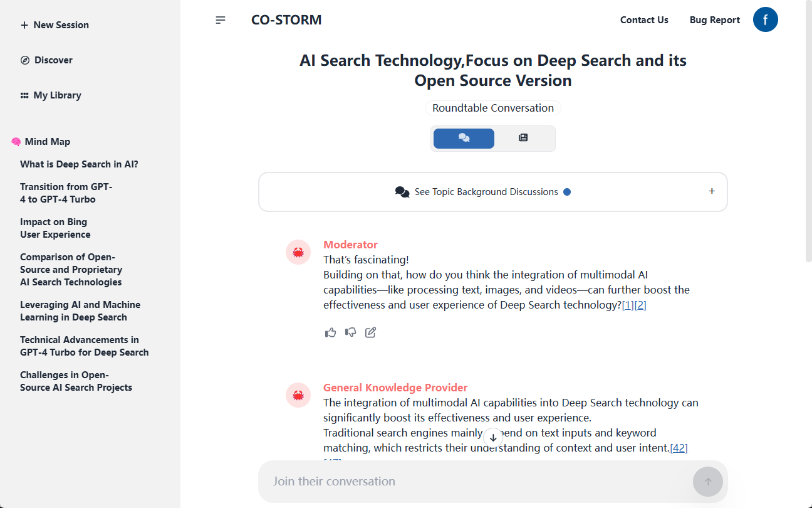The image size is (812, 508).
Task: Jump to latest with down-arrow button
Action: [493, 438]
